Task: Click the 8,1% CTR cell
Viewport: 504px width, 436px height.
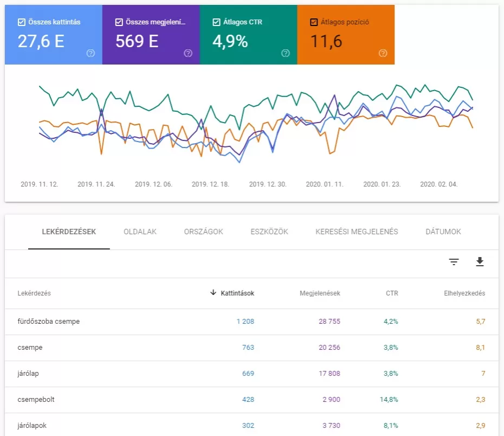Action: 391,426
